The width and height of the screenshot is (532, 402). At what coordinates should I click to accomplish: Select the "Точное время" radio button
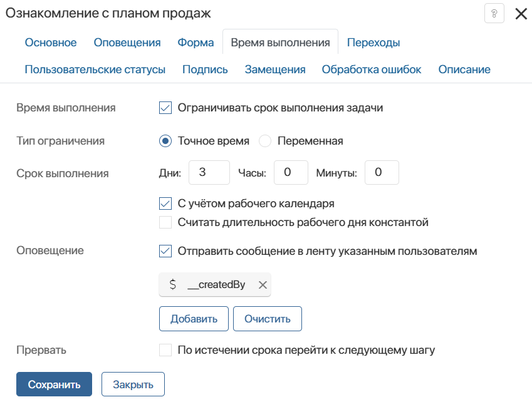[165, 141]
